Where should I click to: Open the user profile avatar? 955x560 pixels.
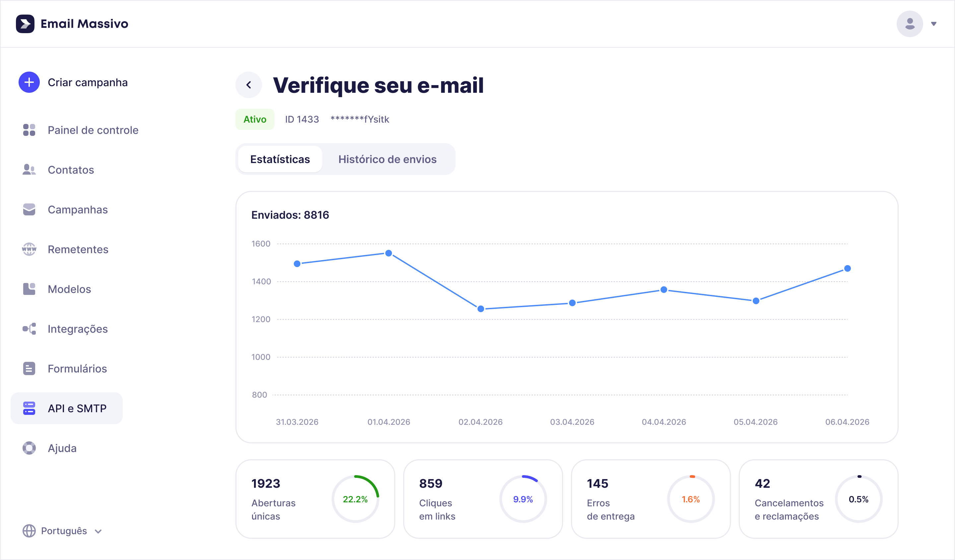(910, 24)
